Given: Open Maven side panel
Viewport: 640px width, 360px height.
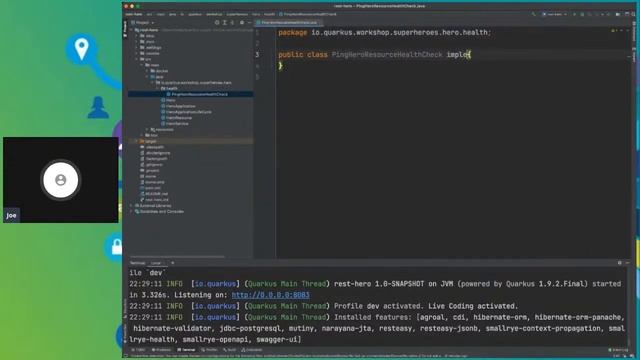Looking at the screenshot, I should coord(634,56).
